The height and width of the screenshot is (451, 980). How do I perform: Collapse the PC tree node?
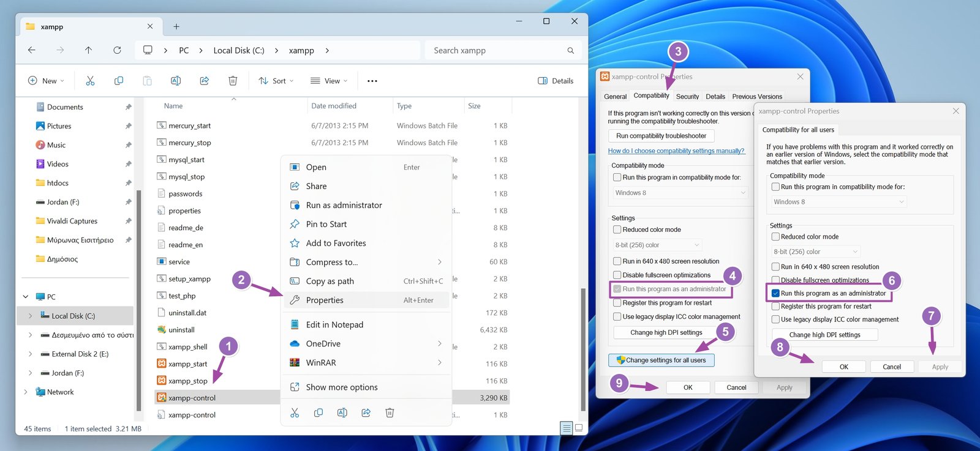pyautogui.click(x=26, y=297)
